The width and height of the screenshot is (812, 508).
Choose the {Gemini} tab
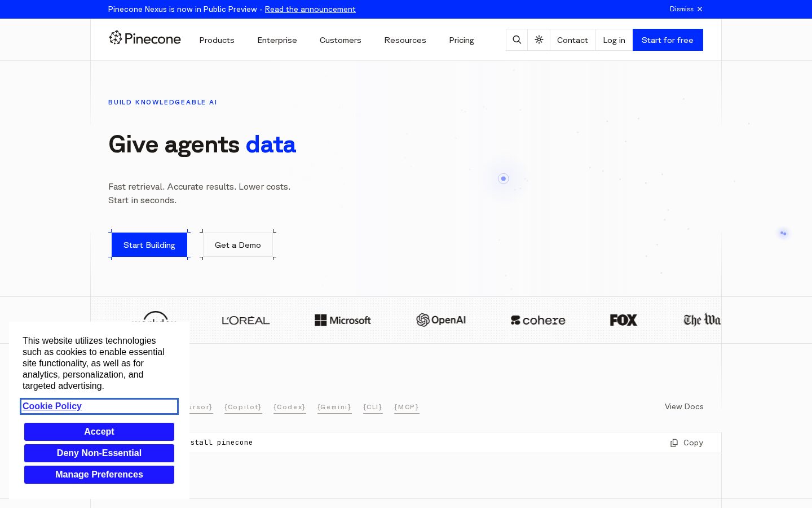pyautogui.click(x=334, y=407)
